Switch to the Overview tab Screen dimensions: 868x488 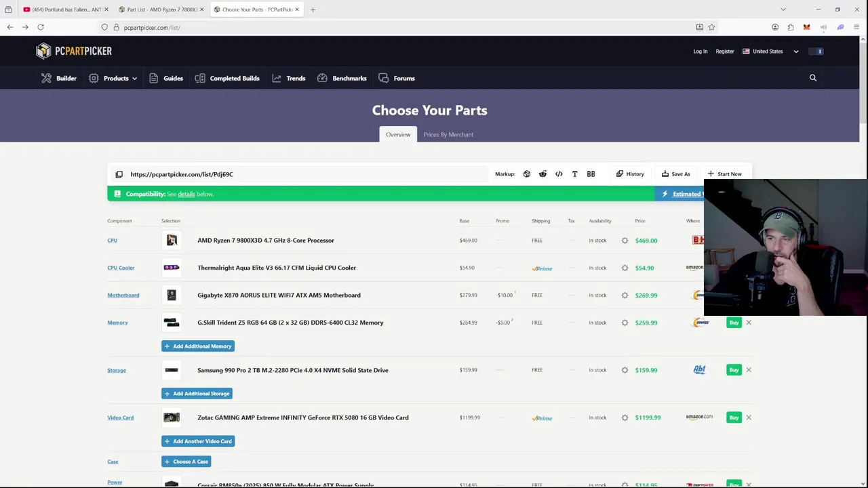point(398,134)
